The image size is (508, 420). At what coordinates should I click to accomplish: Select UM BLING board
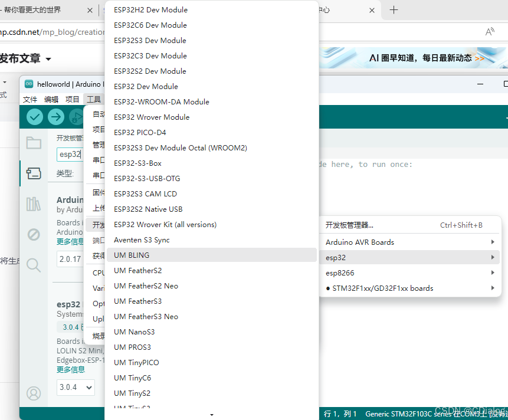[212, 255]
